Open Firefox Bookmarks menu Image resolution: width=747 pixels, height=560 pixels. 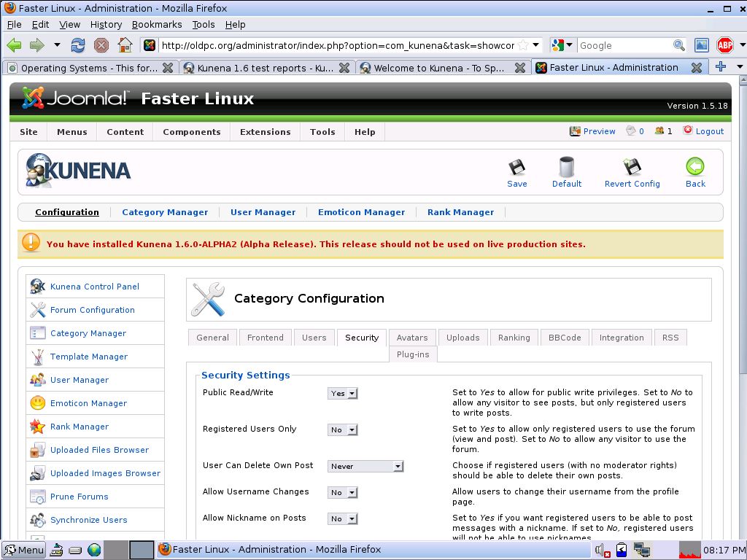[157, 24]
